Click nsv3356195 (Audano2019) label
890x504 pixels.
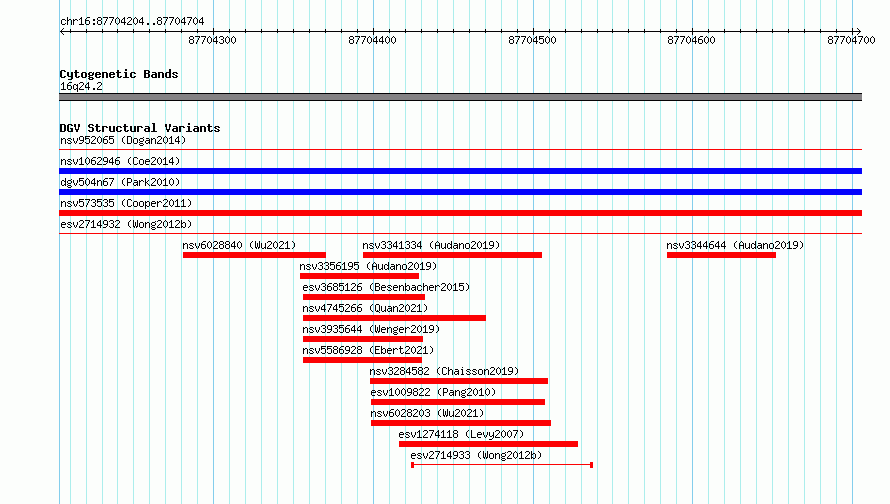tap(368, 266)
